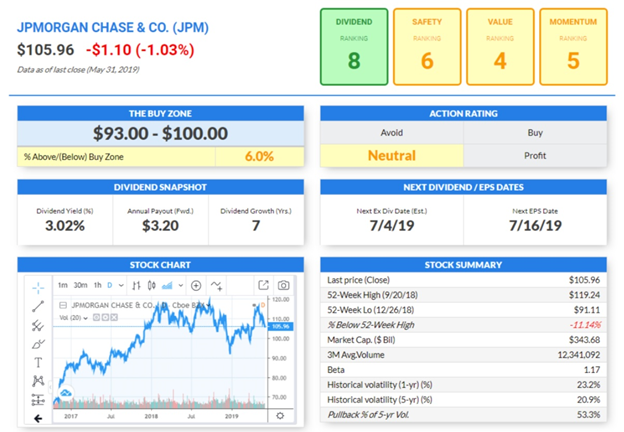Viewport: 624px width, 432px height.
Task: Click the Market Cap. ($ Bil) row
Action: 464,340
